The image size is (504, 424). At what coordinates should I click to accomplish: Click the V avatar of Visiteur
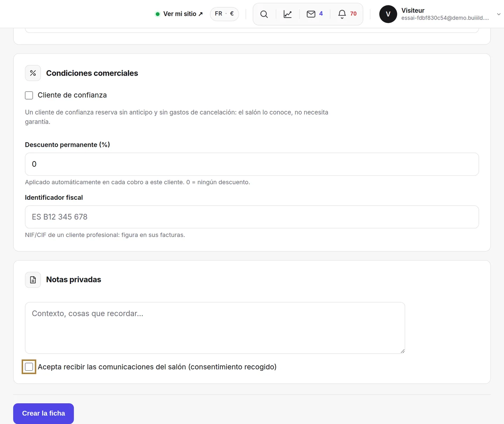coord(388,14)
